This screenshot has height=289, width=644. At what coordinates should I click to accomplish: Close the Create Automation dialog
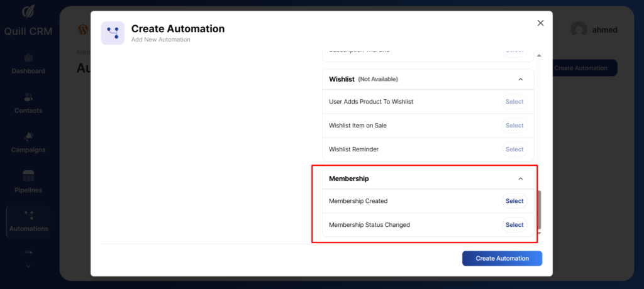point(540,23)
